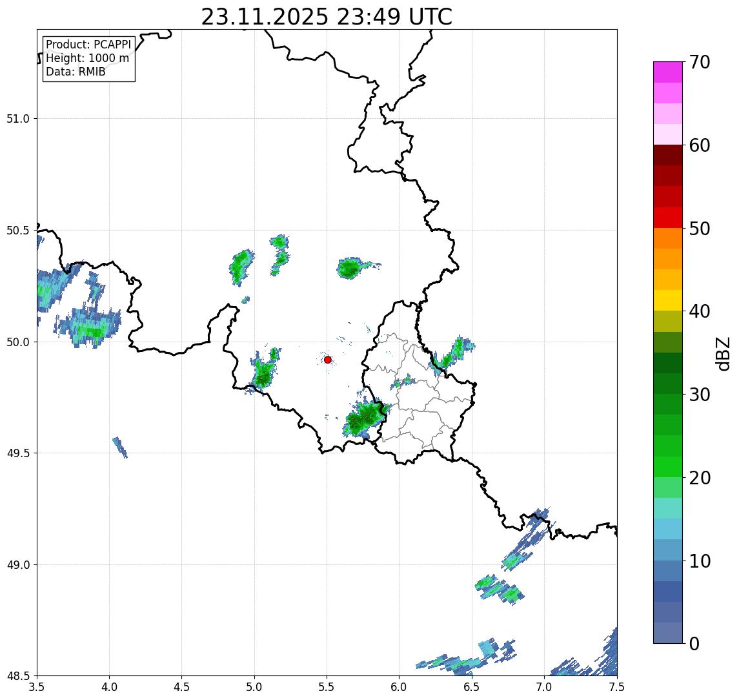Click the dark green 30 dBZ color band
The width and height of the screenshot is (739, 700).
click(x=668, y=384)
